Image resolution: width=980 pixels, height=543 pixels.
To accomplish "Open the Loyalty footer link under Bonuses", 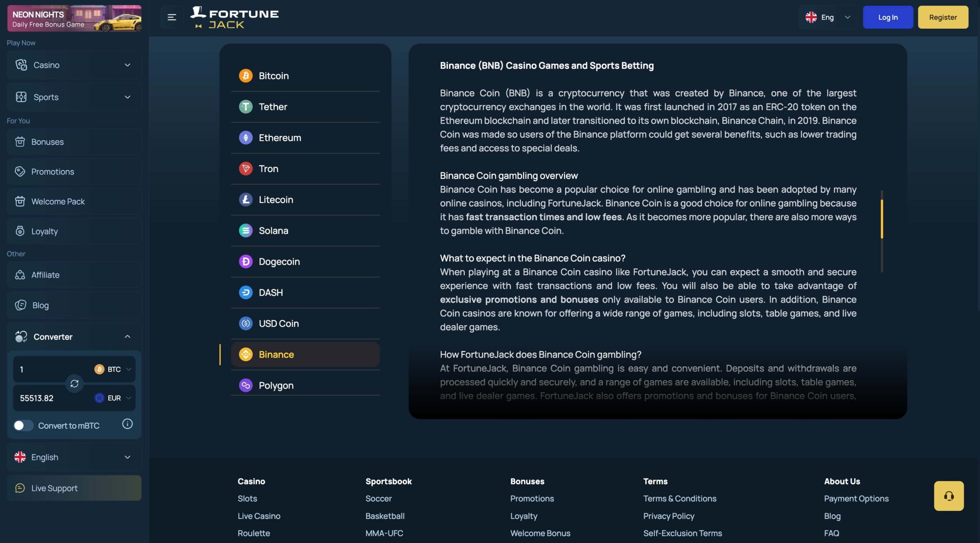I will pyautogui.click(x=524, y=516).
